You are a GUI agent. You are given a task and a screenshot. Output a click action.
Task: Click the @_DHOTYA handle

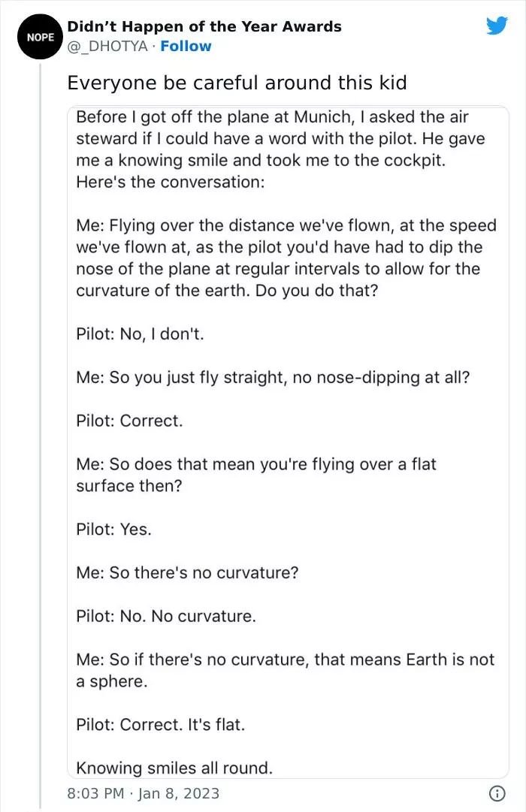108,47
